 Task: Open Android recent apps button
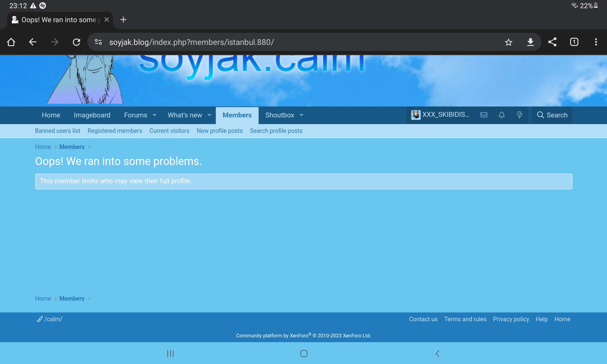[171, 353]
